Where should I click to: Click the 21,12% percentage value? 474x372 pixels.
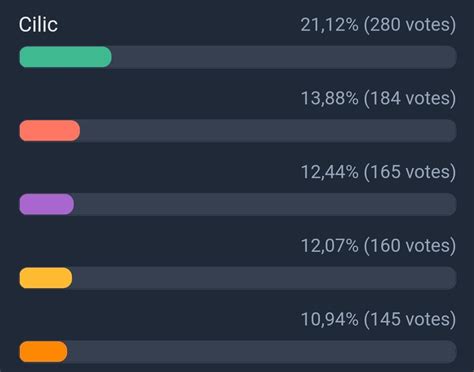click(x=329, y=25)
